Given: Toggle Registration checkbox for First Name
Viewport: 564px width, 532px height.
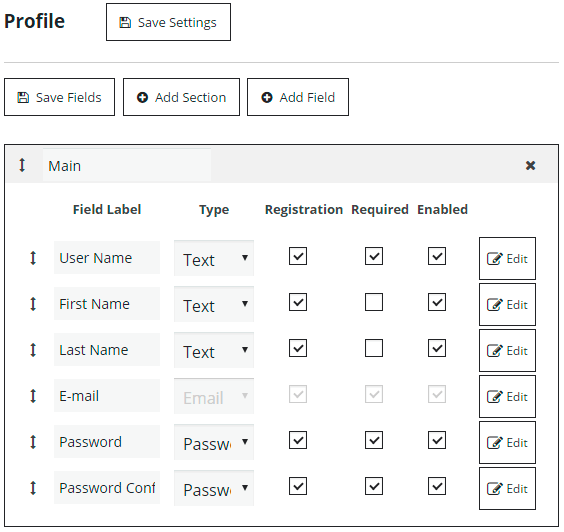Looking at the screenshot, I should (x=298, y=302).
